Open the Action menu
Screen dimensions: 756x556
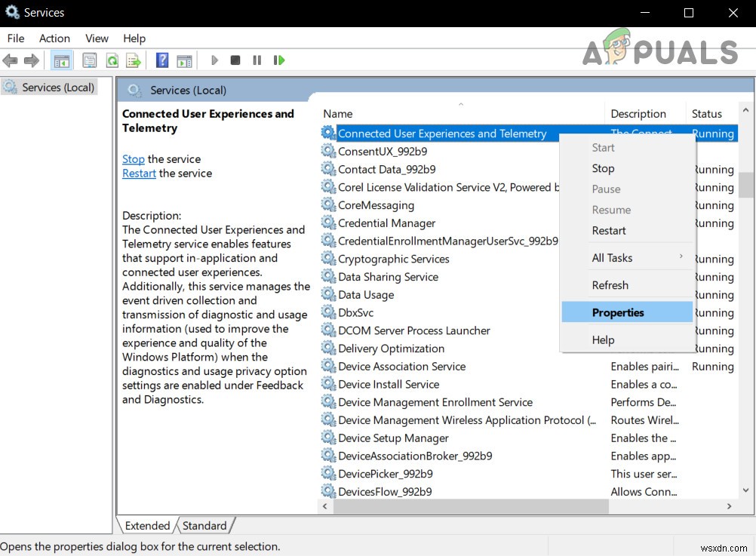pos(54,38)
